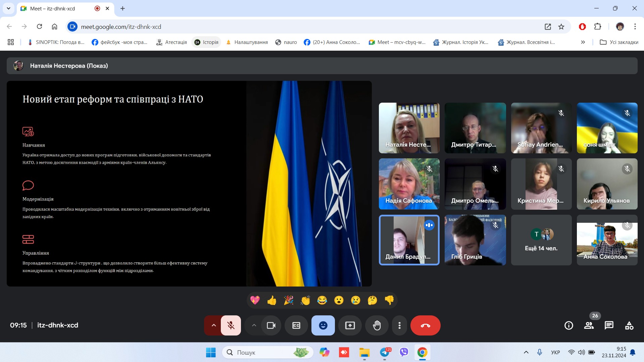
Task: Send the clapping hands reaction
Action: [305, 300]
